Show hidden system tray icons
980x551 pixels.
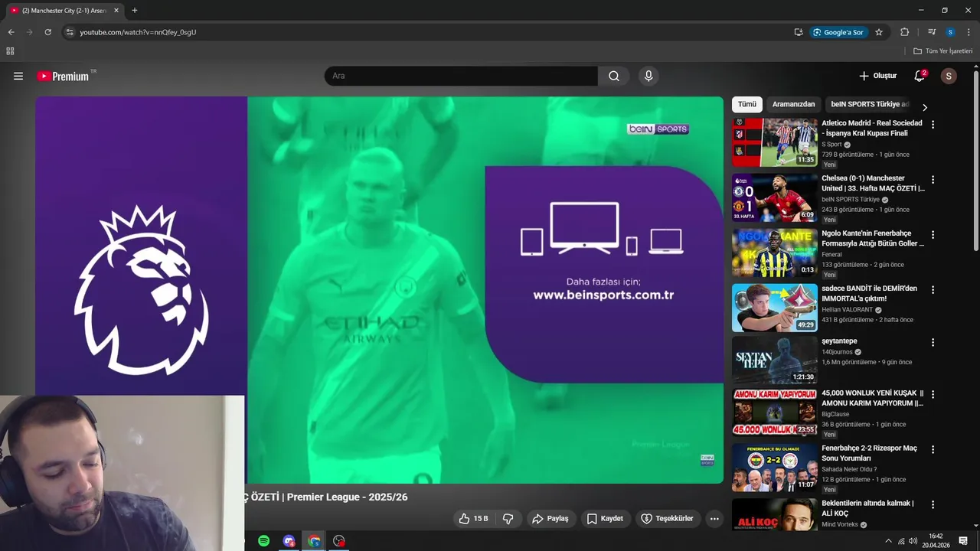[x=888, y=541]
